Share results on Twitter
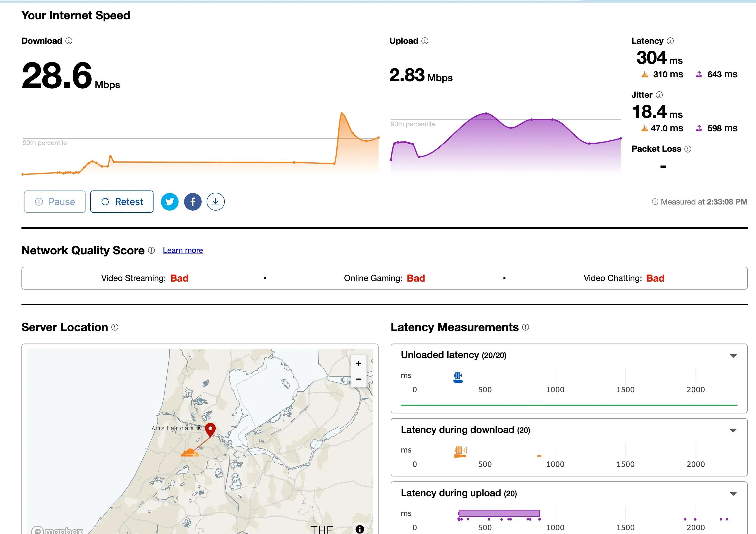Screen dimensions: 756x534 pyautogui.click(x=169, y=201)
